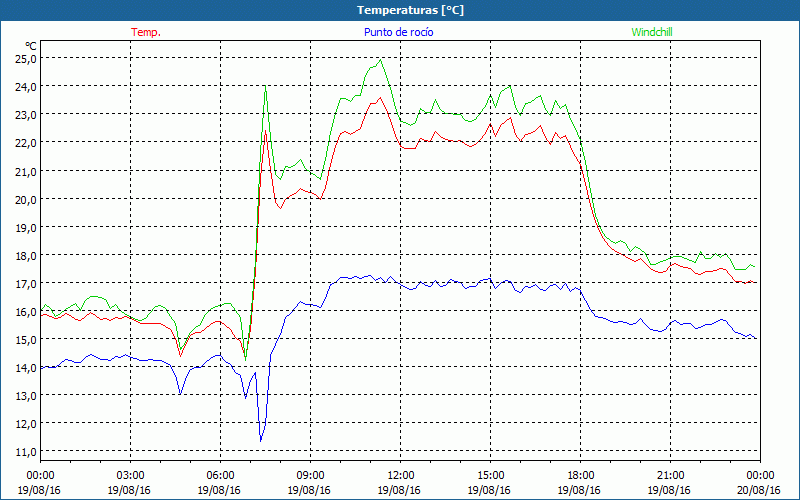Screen dimensions: 800x500
Task: Click the 15,0 y-axis value
Action: pos(26,340)
